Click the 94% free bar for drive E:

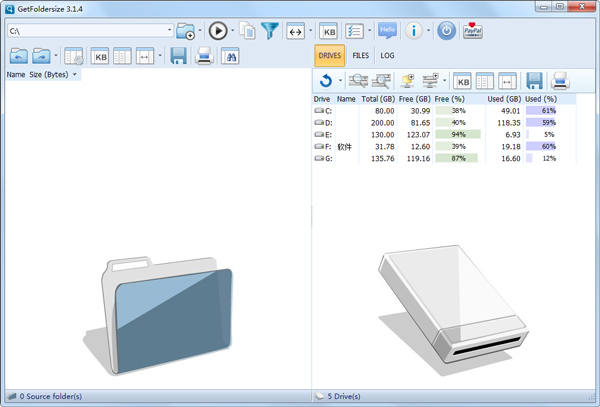(x=458, y=134)
